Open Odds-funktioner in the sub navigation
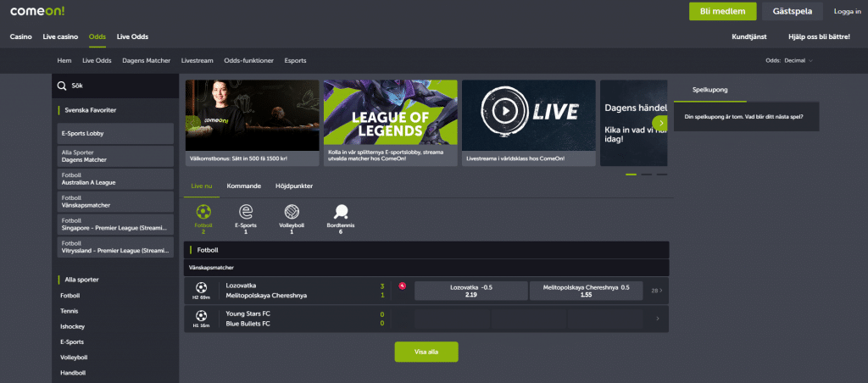 (x=248, y=61)
